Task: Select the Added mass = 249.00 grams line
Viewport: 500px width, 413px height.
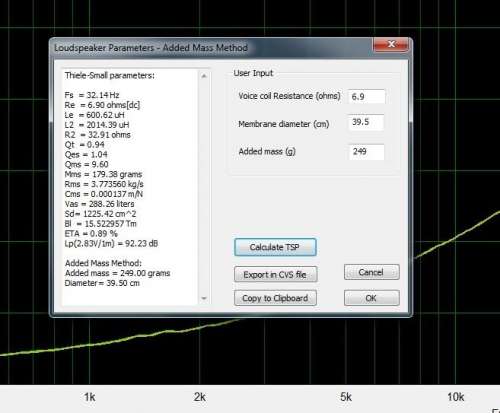Action: point(118,273)
